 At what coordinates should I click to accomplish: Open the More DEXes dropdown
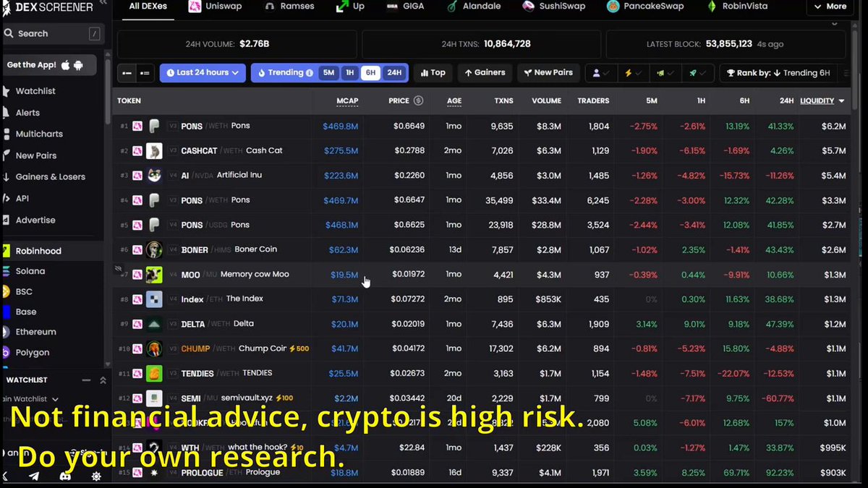coord(830,7)
